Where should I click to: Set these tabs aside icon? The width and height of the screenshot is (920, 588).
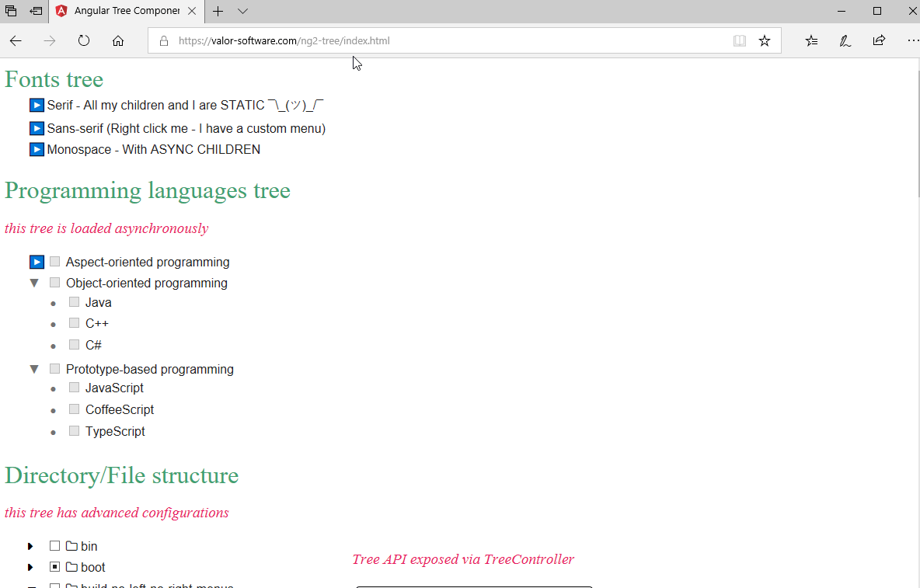(37, 11)
